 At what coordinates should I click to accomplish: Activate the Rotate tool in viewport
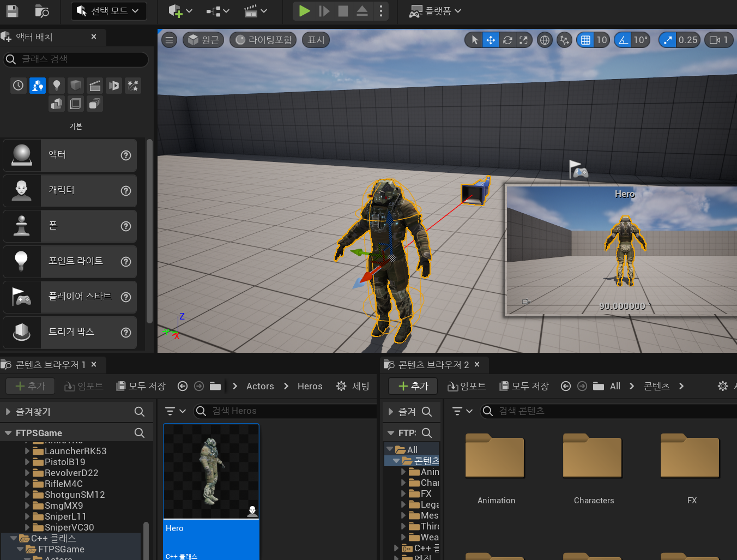click(508, 40)
